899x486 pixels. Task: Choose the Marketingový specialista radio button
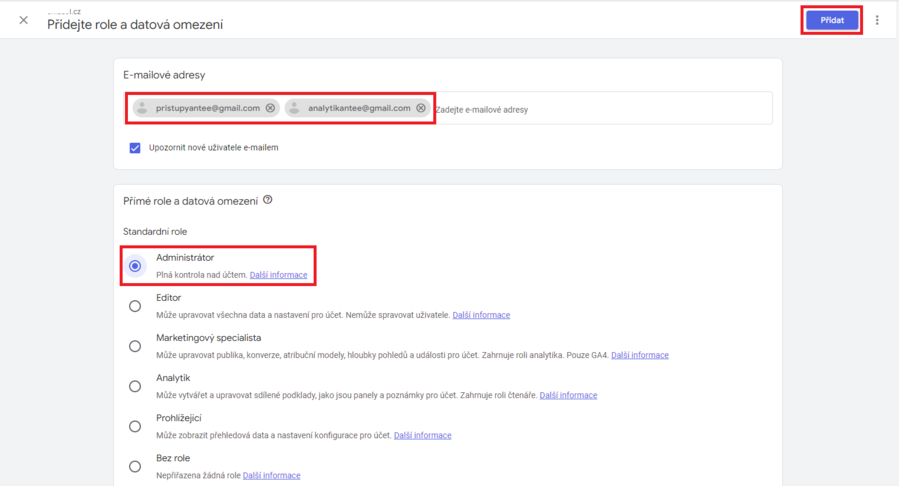pyautogui.click(x=135, y=346)
